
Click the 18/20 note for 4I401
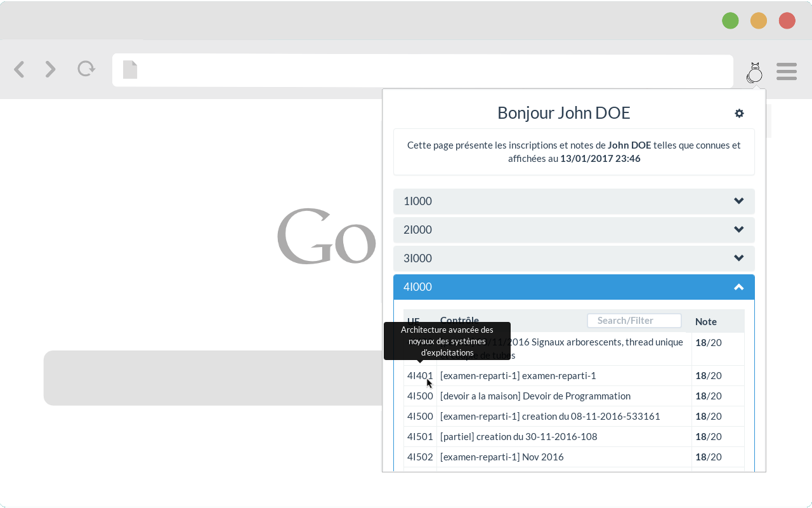[x=709, y=376]
